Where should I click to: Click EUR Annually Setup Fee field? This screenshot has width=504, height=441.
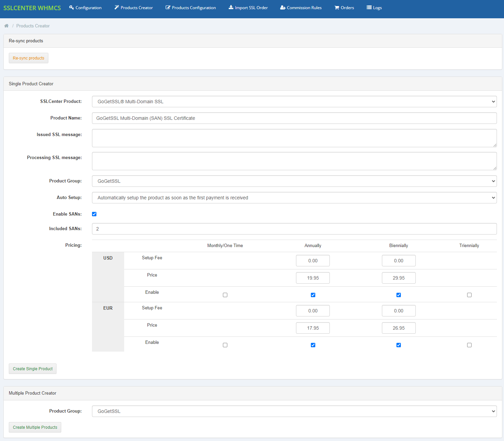pos(313,311)
